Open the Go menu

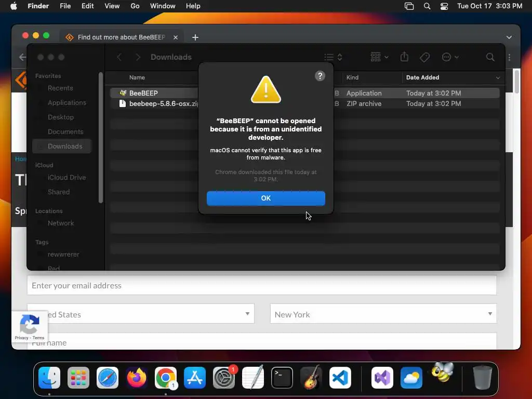[x=135, y=6]
